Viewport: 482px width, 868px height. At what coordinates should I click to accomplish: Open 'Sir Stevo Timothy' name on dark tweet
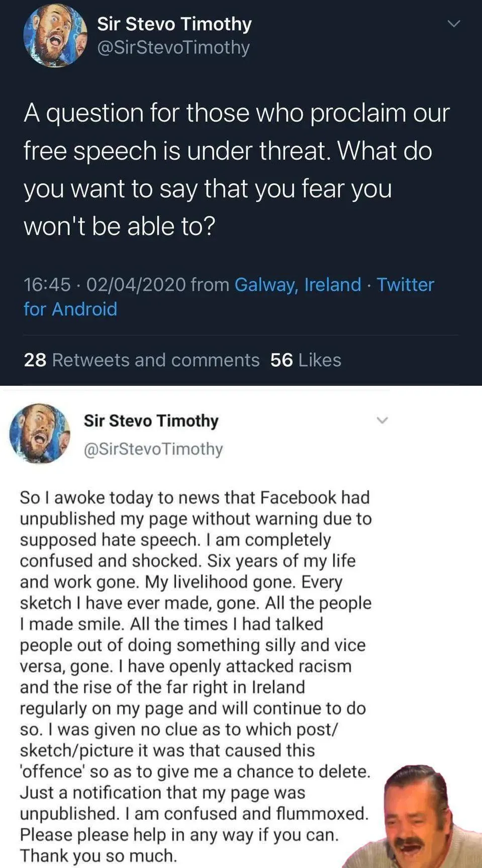point(174,24)
